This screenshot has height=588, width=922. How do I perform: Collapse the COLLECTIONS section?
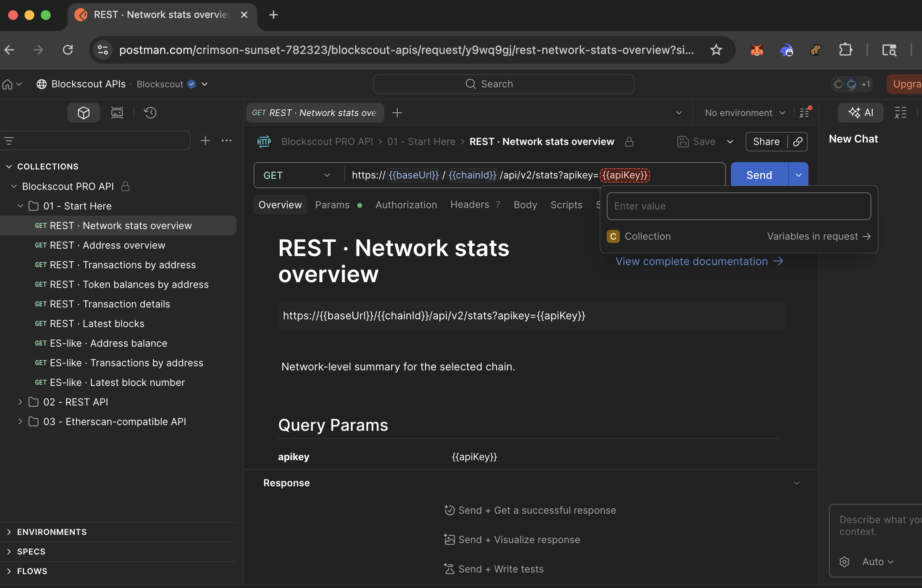9,167
